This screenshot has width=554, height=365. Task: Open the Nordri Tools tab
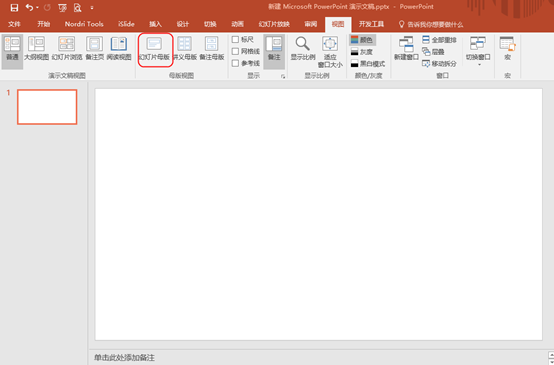(x=84, y=24)
